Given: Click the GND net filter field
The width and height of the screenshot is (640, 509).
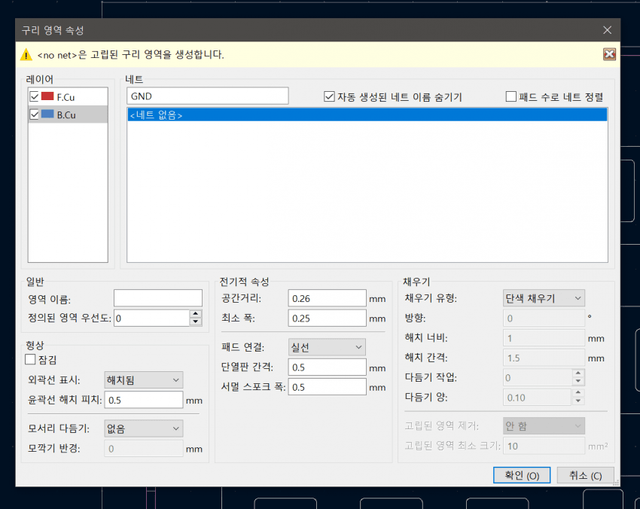Looking at the screenshot, I should point(207,96).
